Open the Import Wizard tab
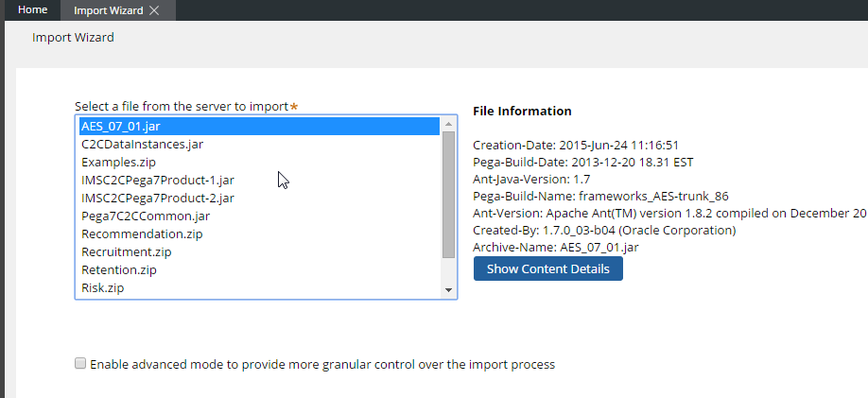Viewport: 868px width, 398px height. point(108,10)
